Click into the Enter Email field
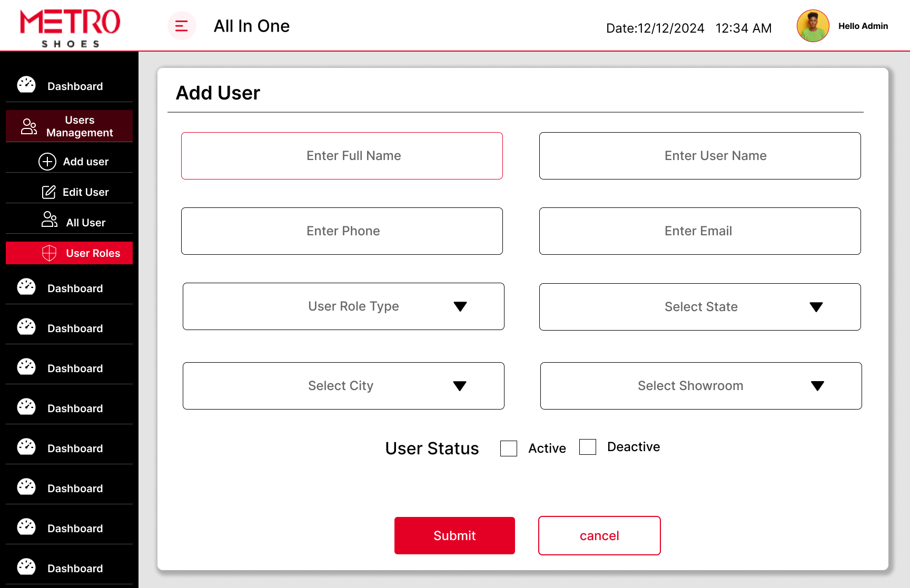The width and height of the screenshot is (910, 588). point(700,231)
